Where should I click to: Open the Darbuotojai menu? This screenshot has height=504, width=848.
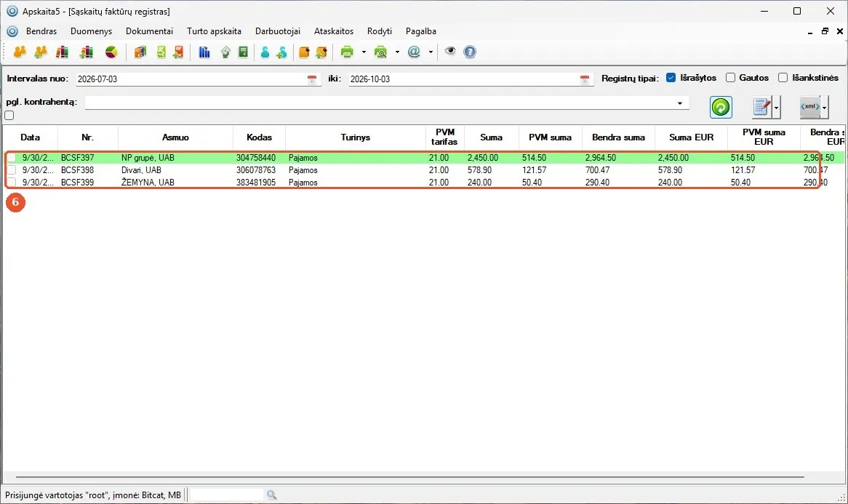277,31
